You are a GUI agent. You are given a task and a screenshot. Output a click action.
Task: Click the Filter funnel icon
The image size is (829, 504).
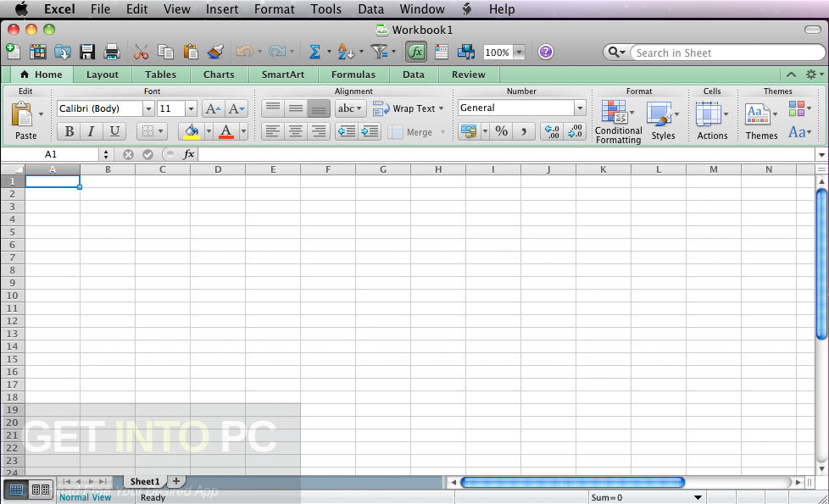(x=379, y=52)
